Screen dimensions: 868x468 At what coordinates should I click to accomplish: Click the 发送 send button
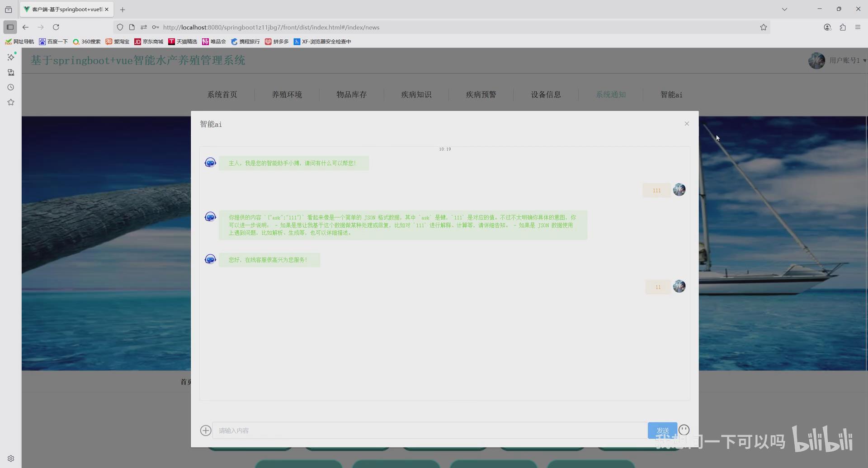662,430
